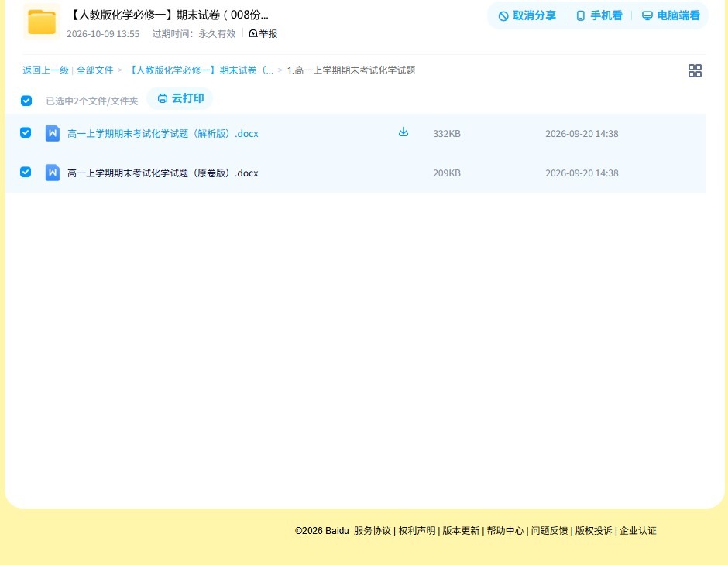Click the 原卷版 row's 2026-09-20 14:38 date
Screen dimensions: 728x565
coord(582,173)
